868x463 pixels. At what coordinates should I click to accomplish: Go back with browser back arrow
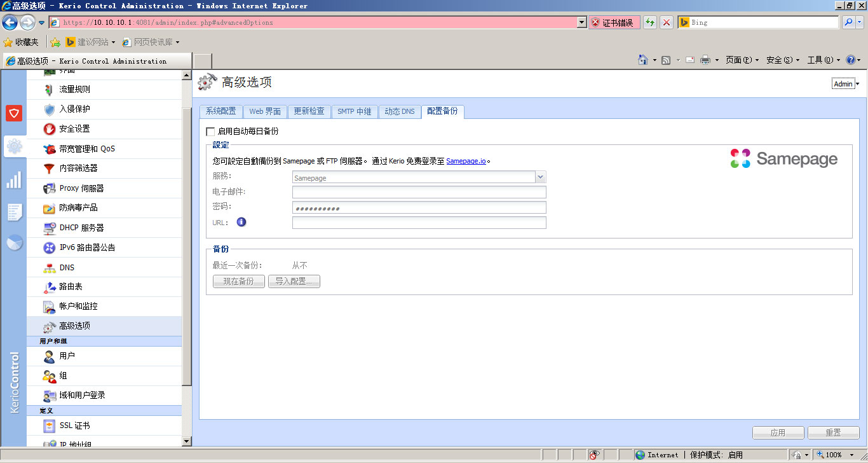(x=10, y=23)
